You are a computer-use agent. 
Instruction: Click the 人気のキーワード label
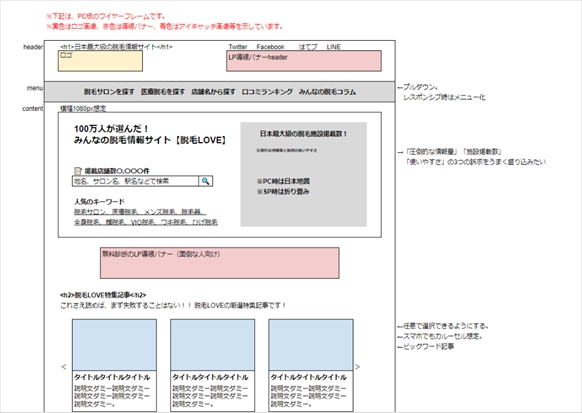pyautogui.click(x=99, y=201)
